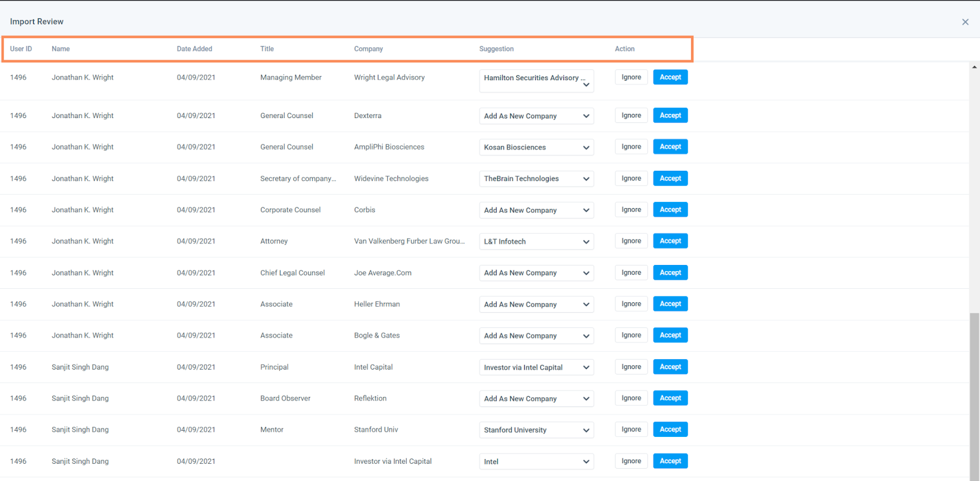This screenshot has width=980, height=481.
Task: Select 'Attorney' title cell
Action: coord(274,241)
